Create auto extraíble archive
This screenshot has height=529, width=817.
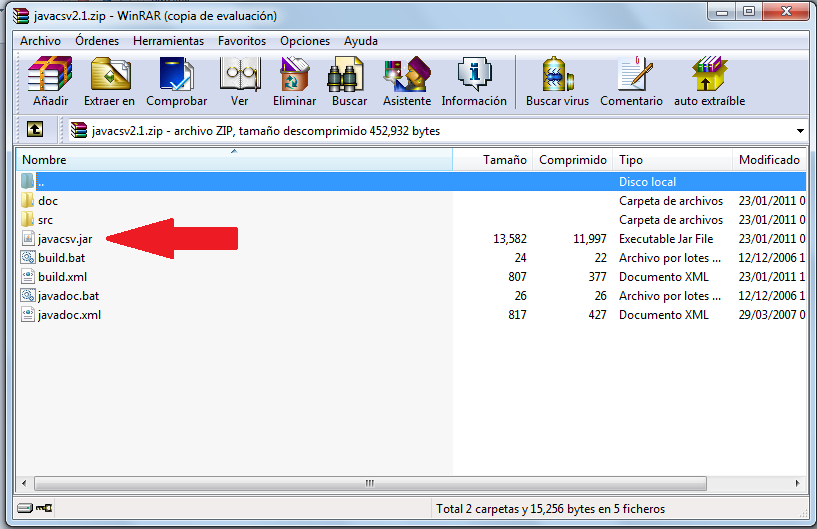(x=709, y=82)
